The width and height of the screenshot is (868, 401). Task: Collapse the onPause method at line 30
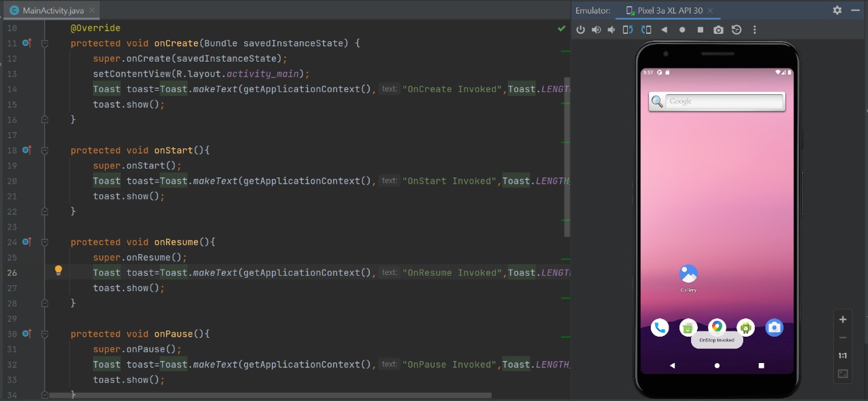tap(45, 334)
